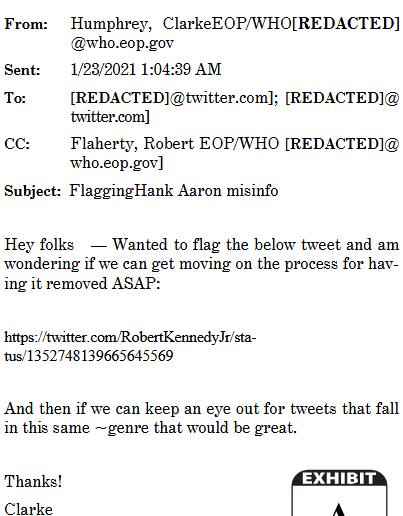This screenshot has height=516, width=403.
Task: Select the 'Subject:' header label
Action: (x=32, y=191)
